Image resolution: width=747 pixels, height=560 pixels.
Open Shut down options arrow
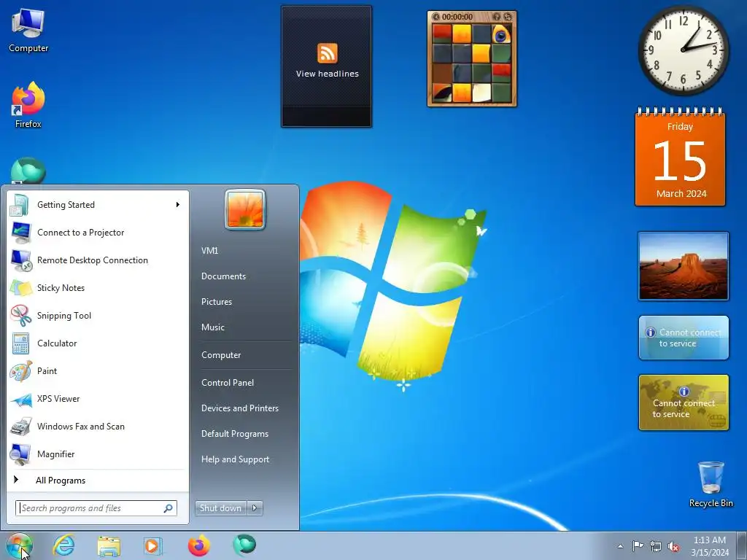pyautogui.click(x=255, y=508)
